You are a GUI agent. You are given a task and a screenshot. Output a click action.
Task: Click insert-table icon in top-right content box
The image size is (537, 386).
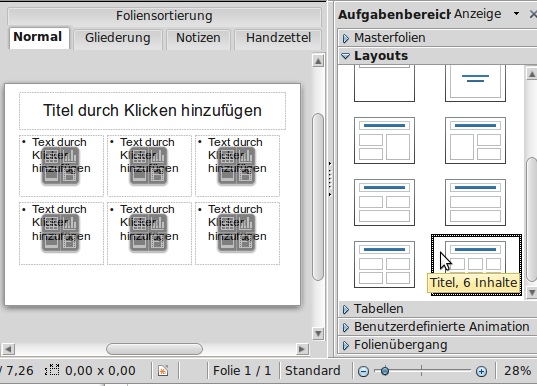click(x=227, y=157)
